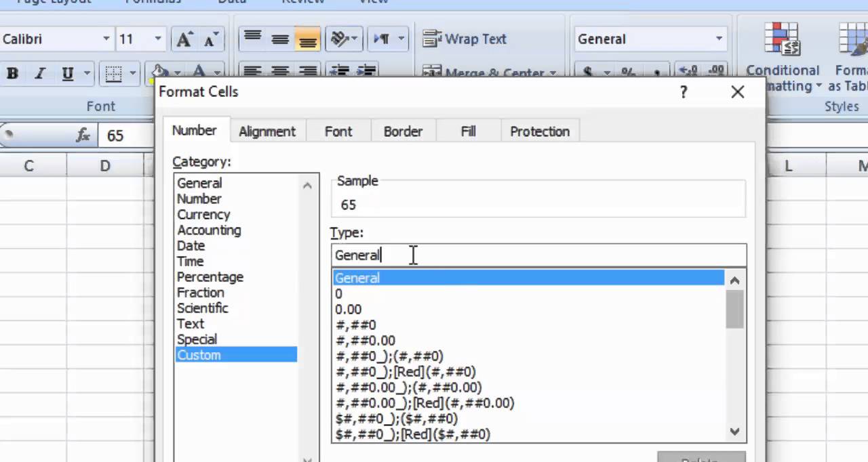Open the Fill Color dropdown arrow
The image size is (868, 462).
(x=177, y=72)
